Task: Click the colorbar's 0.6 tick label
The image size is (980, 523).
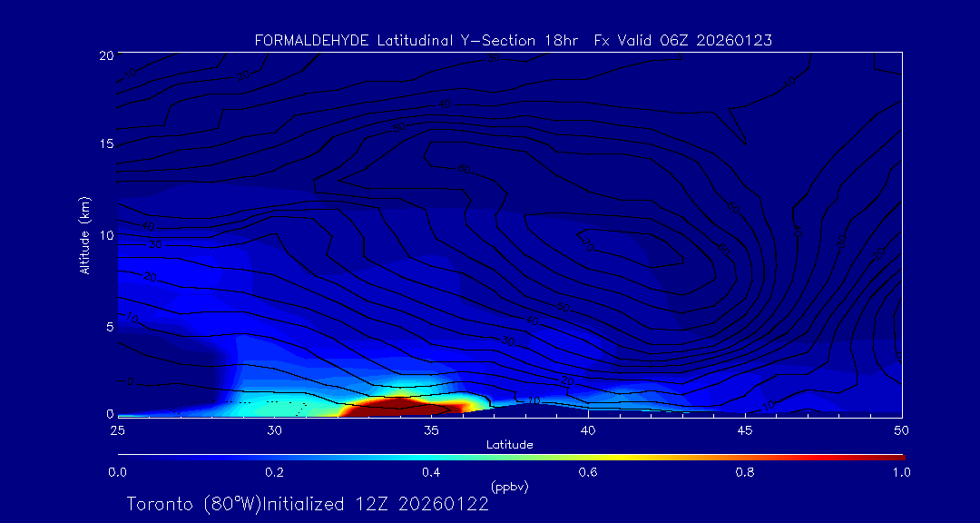Action: [x=588, y=472]
